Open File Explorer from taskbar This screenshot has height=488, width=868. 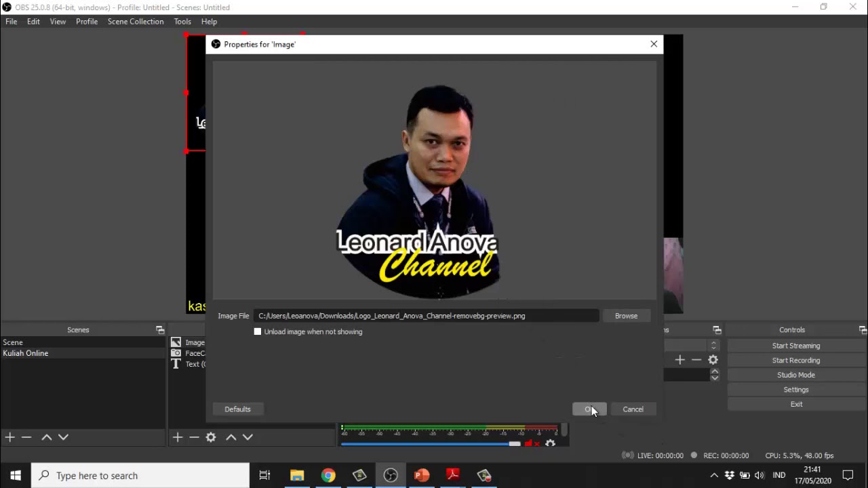297,475
